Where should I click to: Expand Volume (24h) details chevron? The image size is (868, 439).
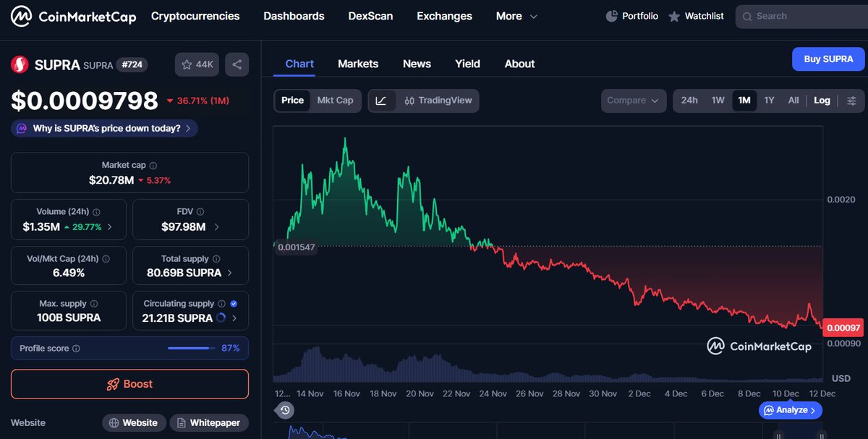coord(110,227)
